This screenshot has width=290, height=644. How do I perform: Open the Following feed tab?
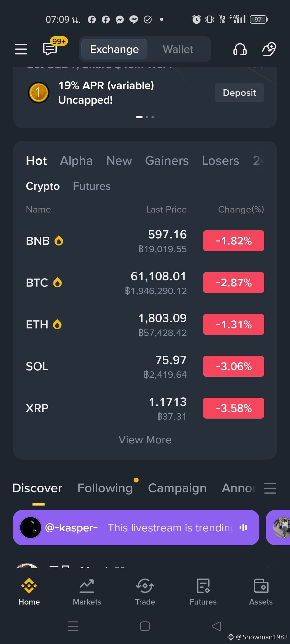105,488
